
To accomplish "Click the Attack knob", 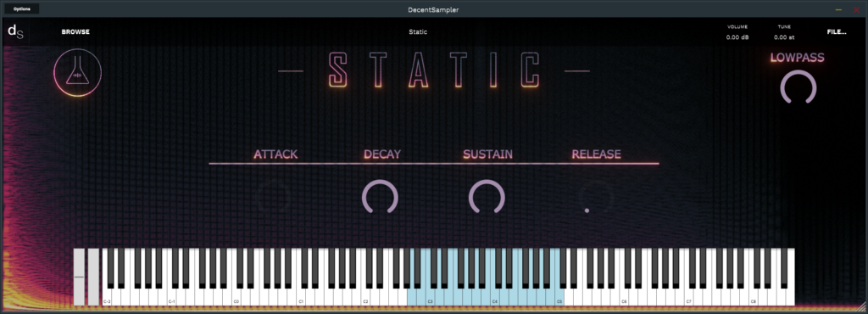I will (x=275, y=198).
